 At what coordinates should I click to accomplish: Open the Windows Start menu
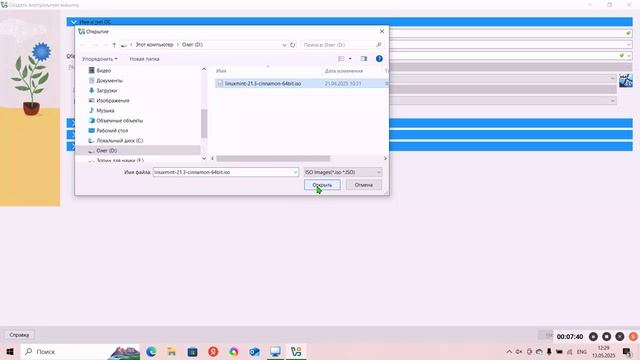(10, 351)
